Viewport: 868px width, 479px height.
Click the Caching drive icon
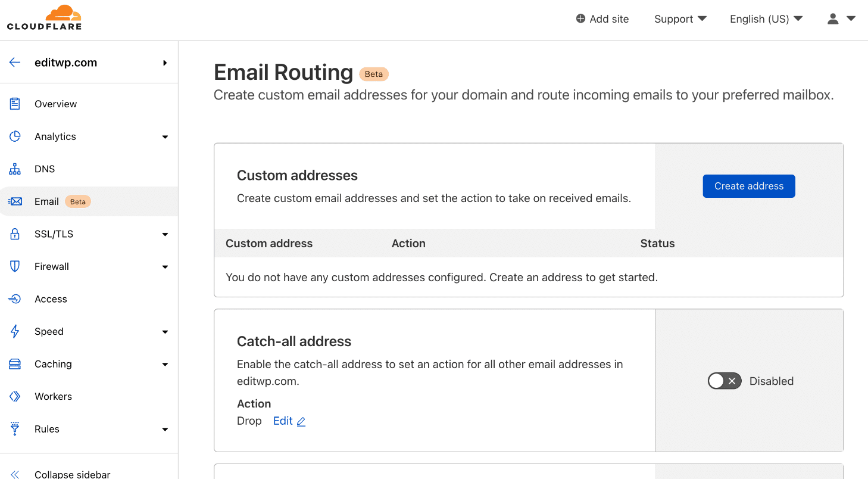15,364
